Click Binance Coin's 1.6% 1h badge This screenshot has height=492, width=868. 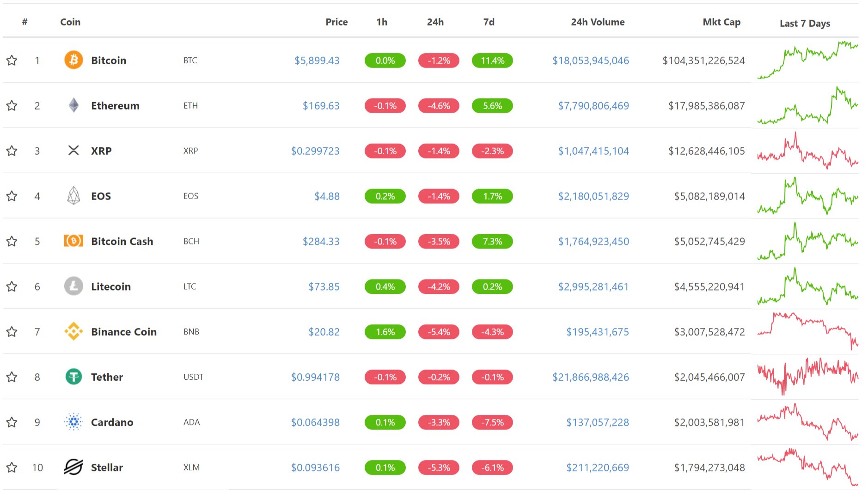[385, 332]
